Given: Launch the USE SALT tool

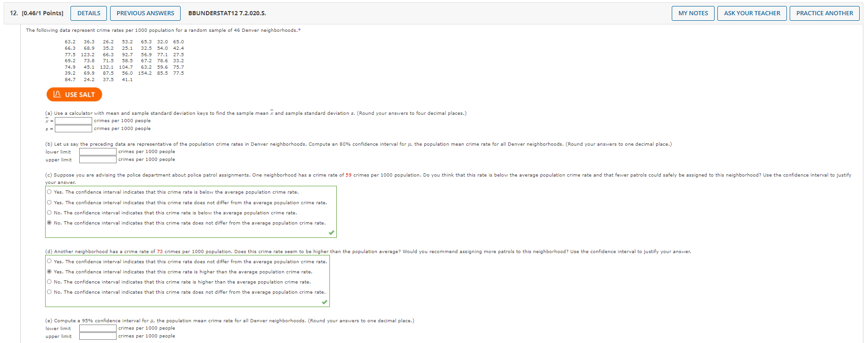Looking at the screenshot, I should click(x=74, y=95).
